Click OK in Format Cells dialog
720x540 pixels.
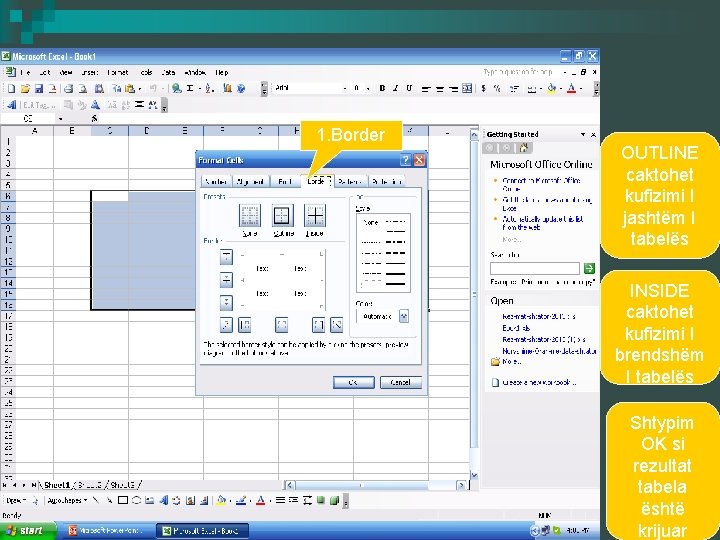coord(354,382)
